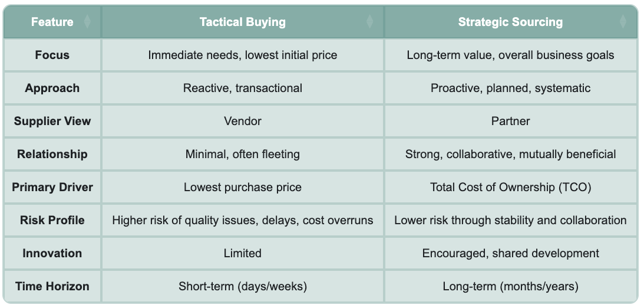Select the Reactive, transactional cell
The image size is (644, 308).
coord(243,88)
